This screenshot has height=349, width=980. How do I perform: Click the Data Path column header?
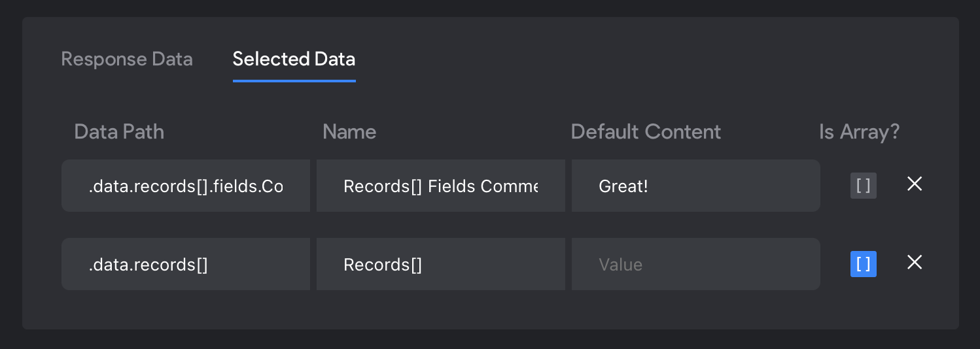(x=119, y=132)
